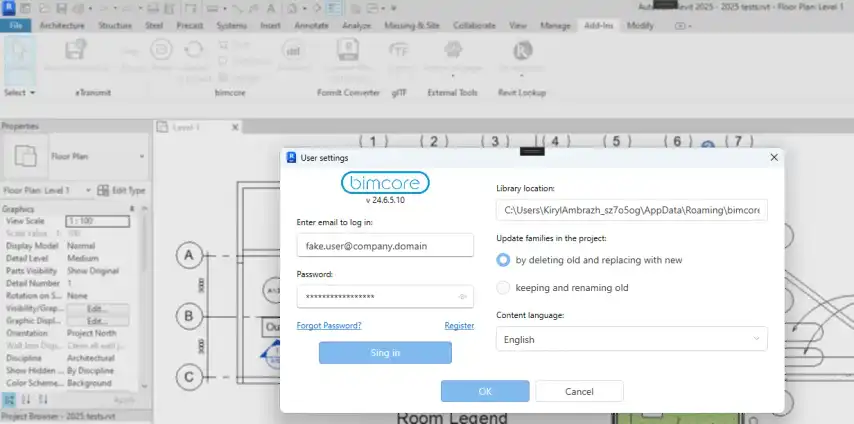The height and width of the screenshot is (424, 854).
Task: Click the Edit Type icon
Action: 103,190
